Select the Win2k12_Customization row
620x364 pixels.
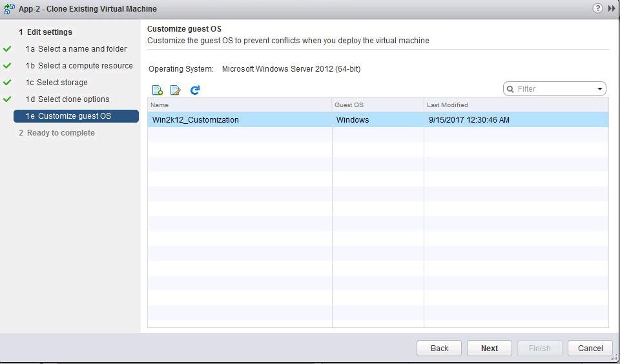pyautogui.click(x=378, y=120)
